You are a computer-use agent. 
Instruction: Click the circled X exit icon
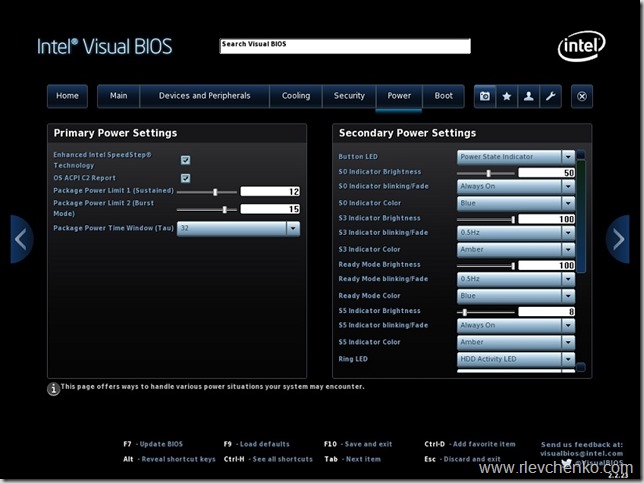point(582,96)
